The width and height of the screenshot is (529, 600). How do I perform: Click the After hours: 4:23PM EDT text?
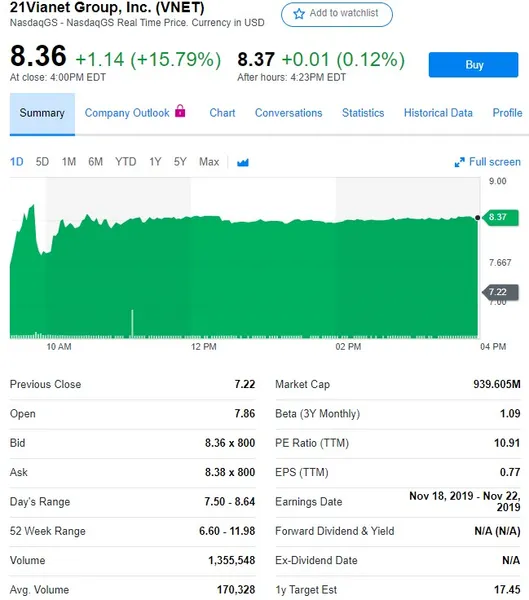coord(291,77)
